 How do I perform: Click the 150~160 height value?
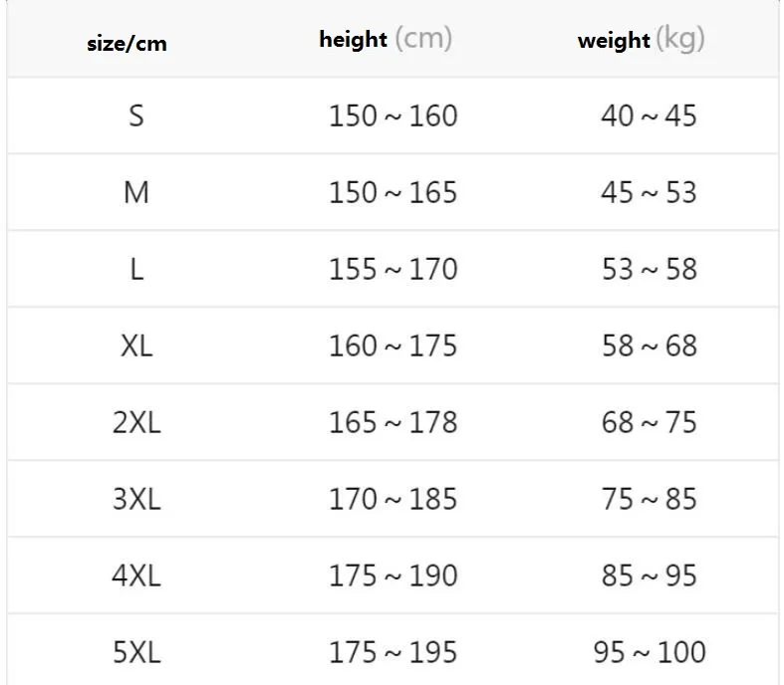392,115
